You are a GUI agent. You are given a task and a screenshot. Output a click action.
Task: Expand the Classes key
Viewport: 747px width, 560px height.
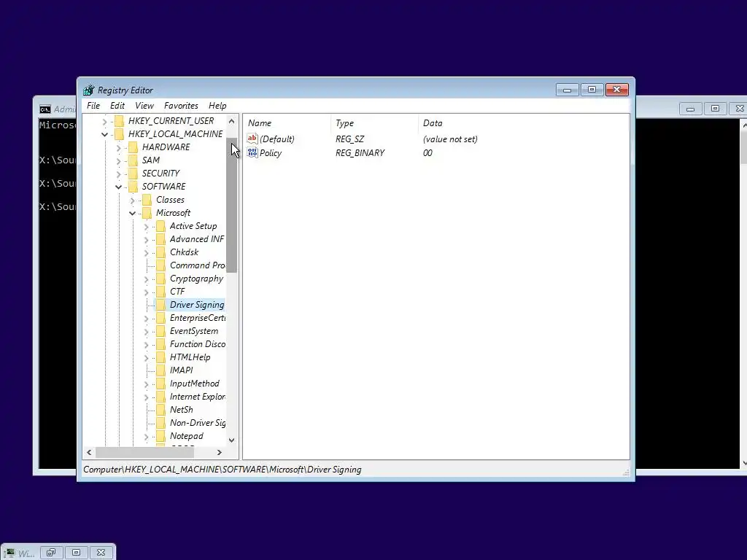tap(133, 201)
